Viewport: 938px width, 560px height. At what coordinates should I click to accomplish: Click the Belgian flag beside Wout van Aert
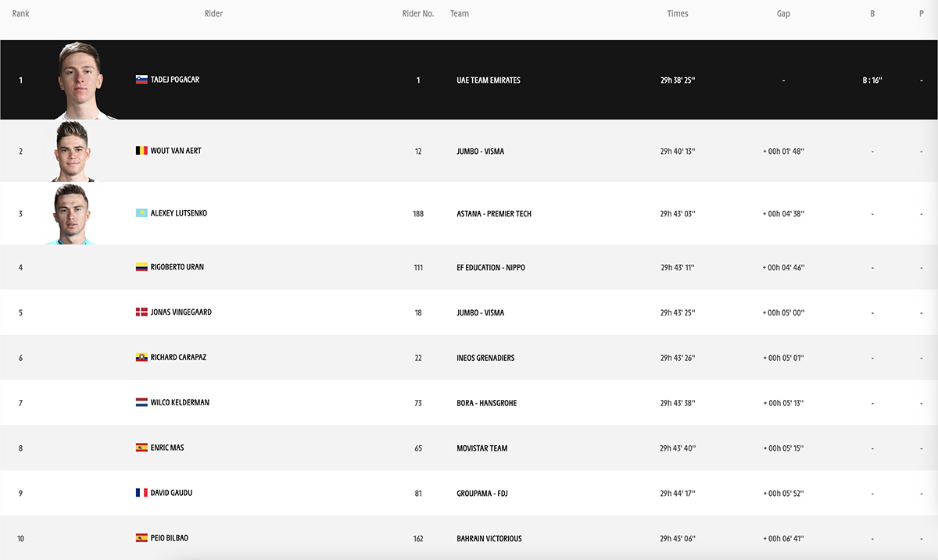click(141, 151)
